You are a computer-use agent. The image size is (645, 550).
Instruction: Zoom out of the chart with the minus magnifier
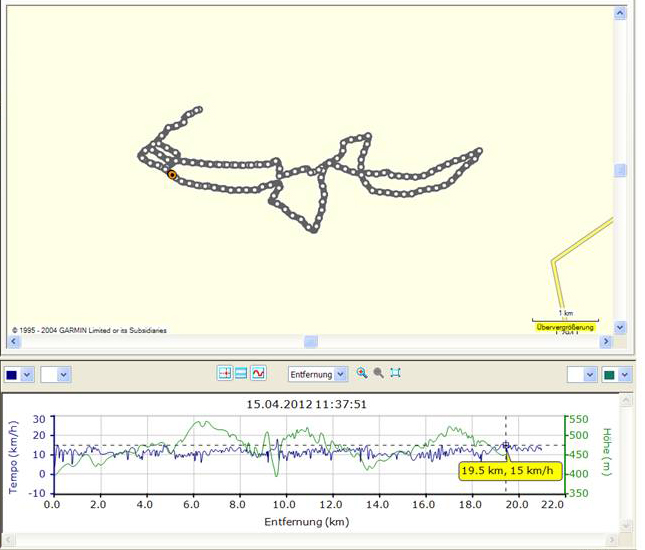pyautogui.click(x=378, y=373)
